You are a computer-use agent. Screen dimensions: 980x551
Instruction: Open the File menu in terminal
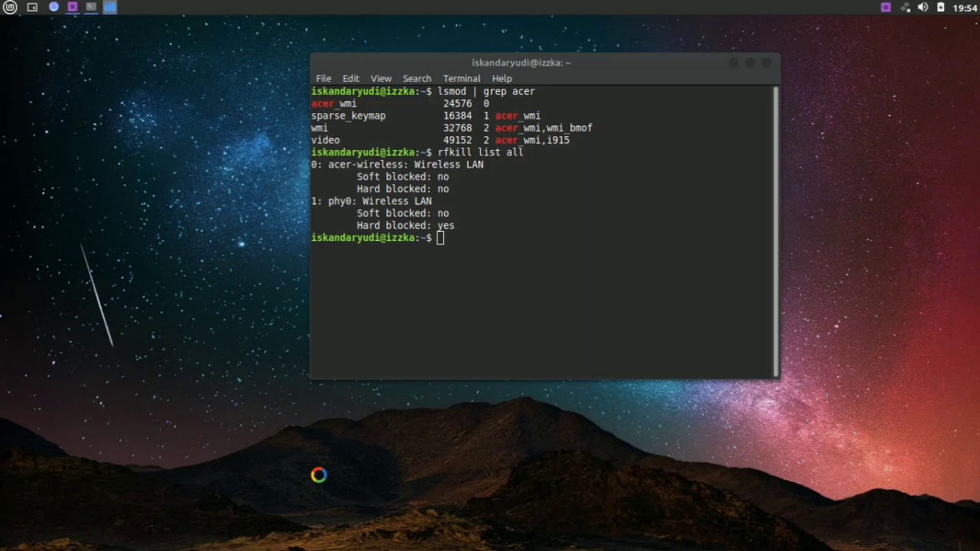click(x=324, y=78)
